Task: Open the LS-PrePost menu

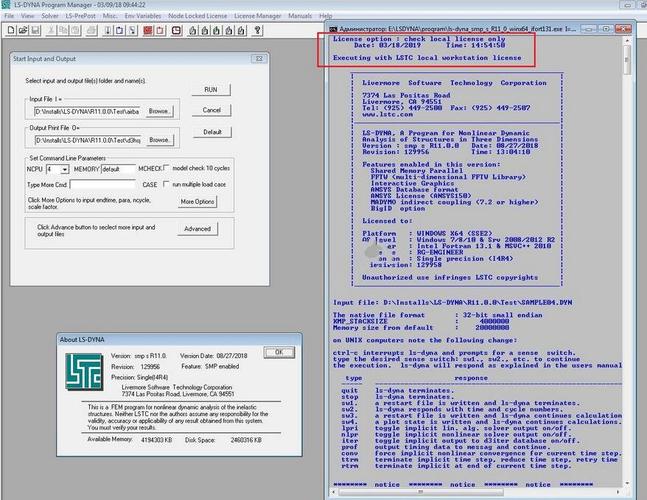Action: click(80, 16)
